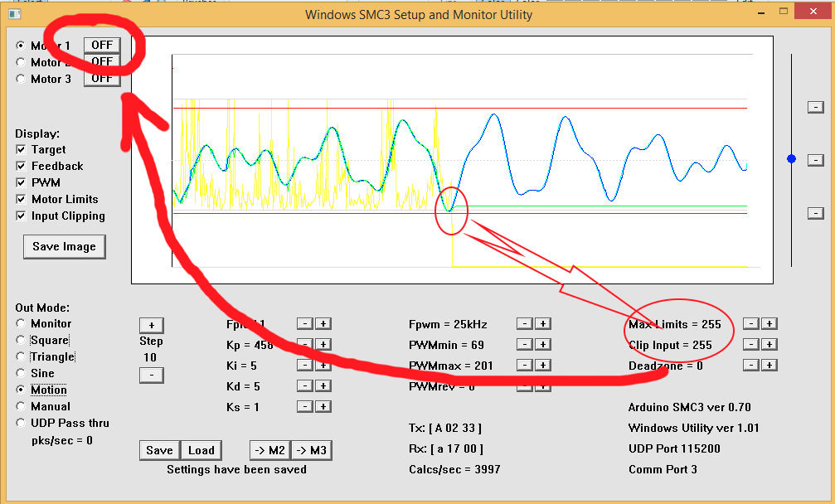The width and height of the screenshot is (835, 504).
Task: Click the 'Comm Port 3' text
Action: pyautogui.click(x=663, y=469)
